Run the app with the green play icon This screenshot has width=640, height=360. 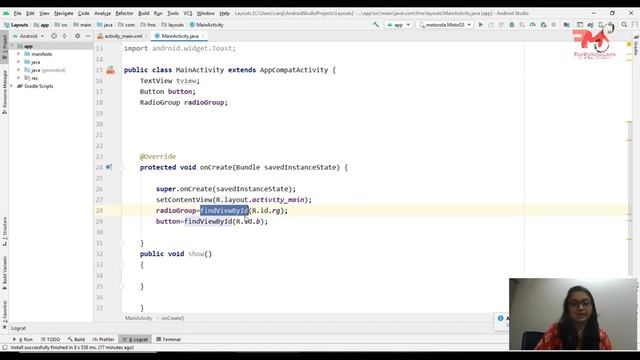(x=481, y=25)
